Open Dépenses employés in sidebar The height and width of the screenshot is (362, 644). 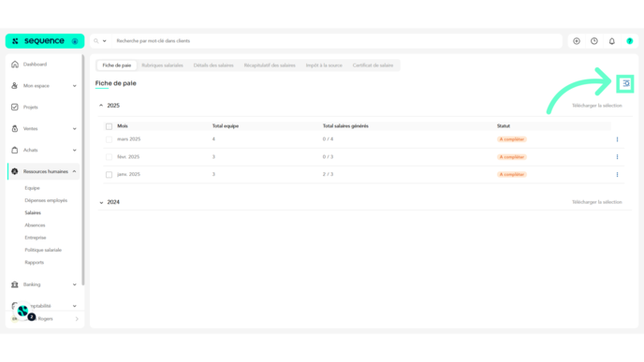pyautogui.click(x=46, y=200)
